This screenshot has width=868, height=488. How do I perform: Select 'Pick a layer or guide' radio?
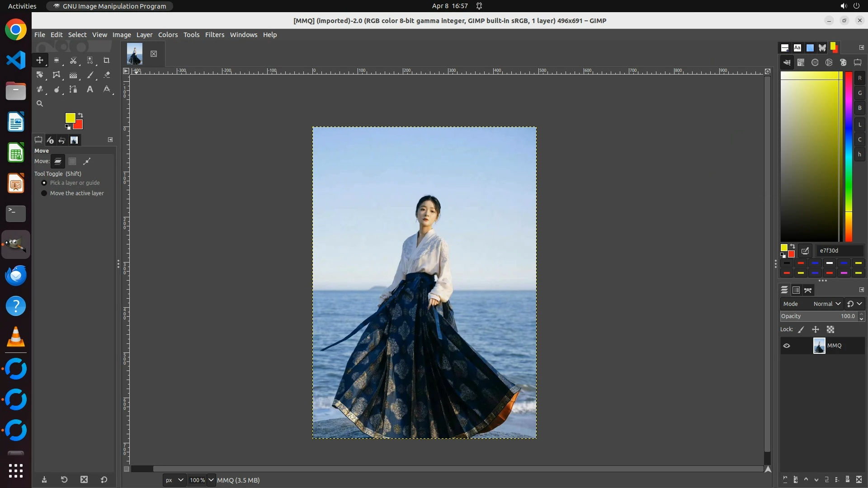tap(44, 183)
